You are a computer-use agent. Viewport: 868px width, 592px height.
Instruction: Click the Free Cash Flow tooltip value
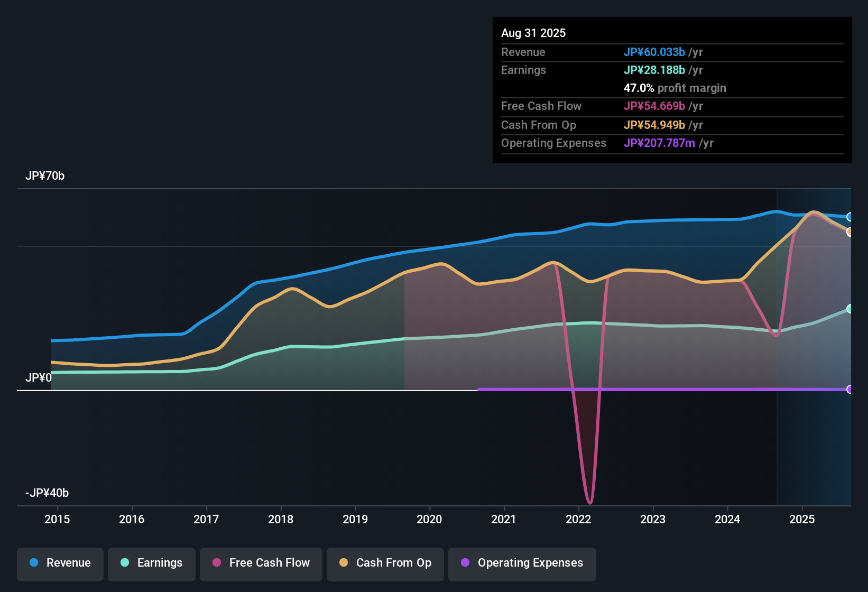pos(654,106)
